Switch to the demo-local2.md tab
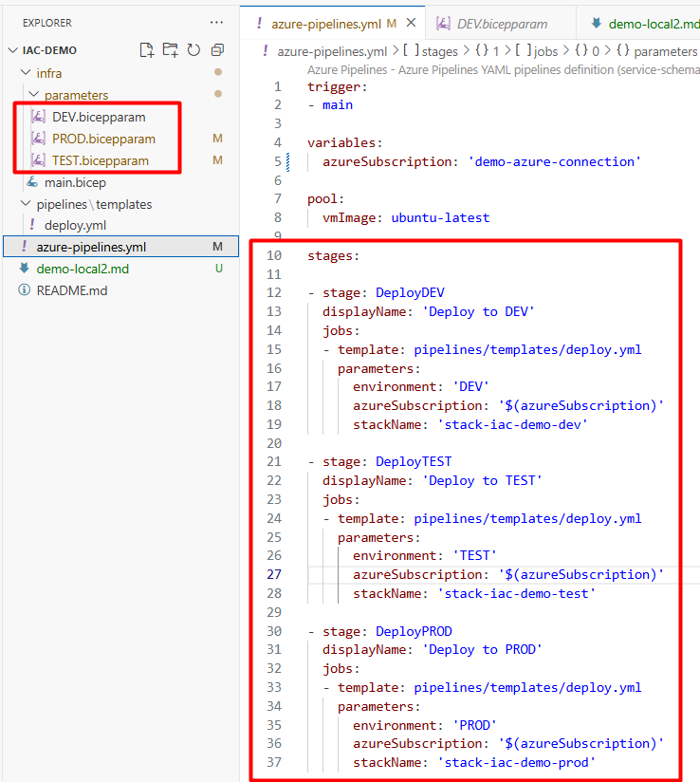Viewport: 700px width, 782px height. [x=647, y=23]
